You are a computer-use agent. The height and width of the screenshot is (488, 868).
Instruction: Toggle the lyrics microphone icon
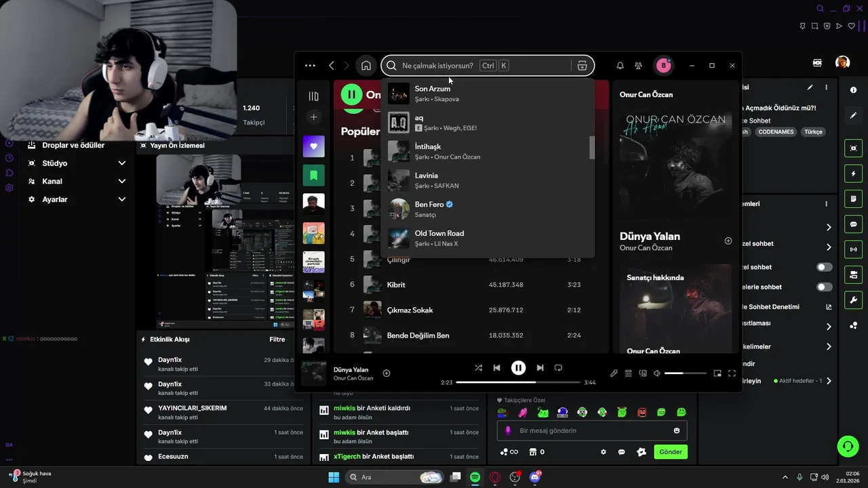[614, 373]
